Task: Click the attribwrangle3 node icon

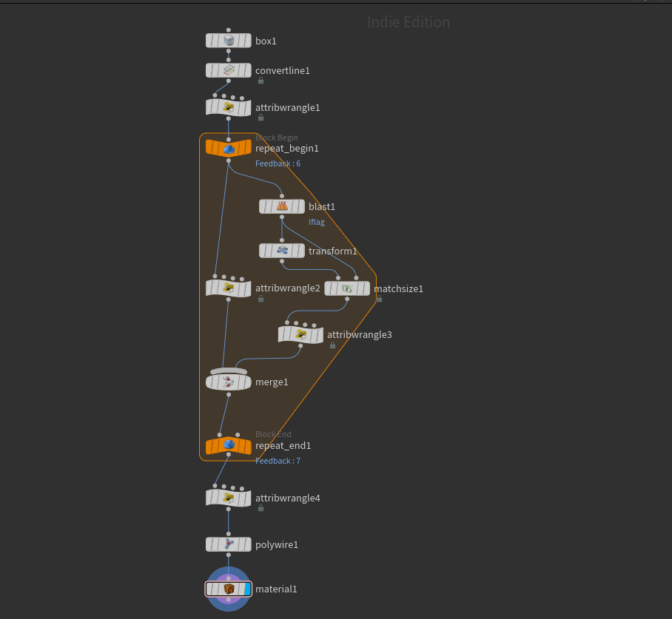Action: [x=301, y=334]
